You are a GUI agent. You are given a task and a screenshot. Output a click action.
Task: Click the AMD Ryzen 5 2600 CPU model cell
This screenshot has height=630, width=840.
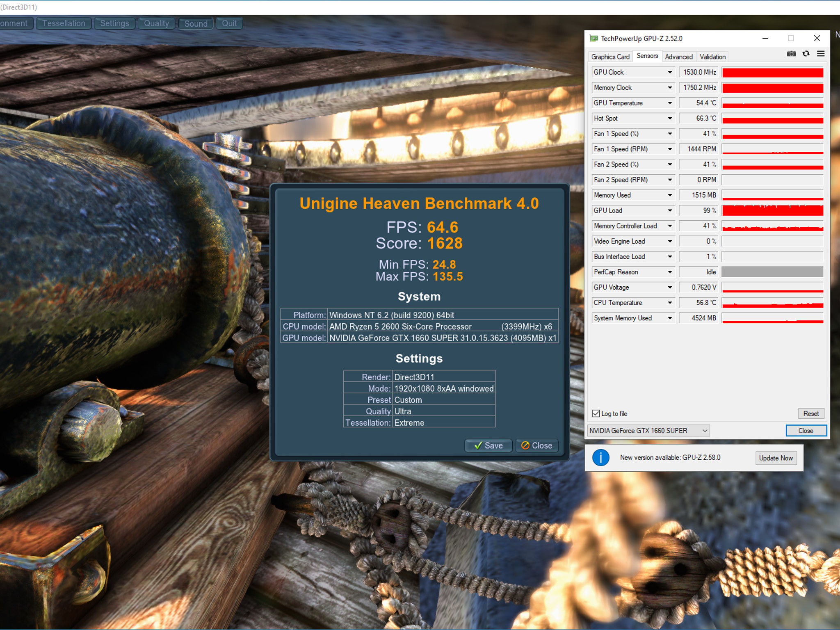pyautogui.click(x=443, y=326)
